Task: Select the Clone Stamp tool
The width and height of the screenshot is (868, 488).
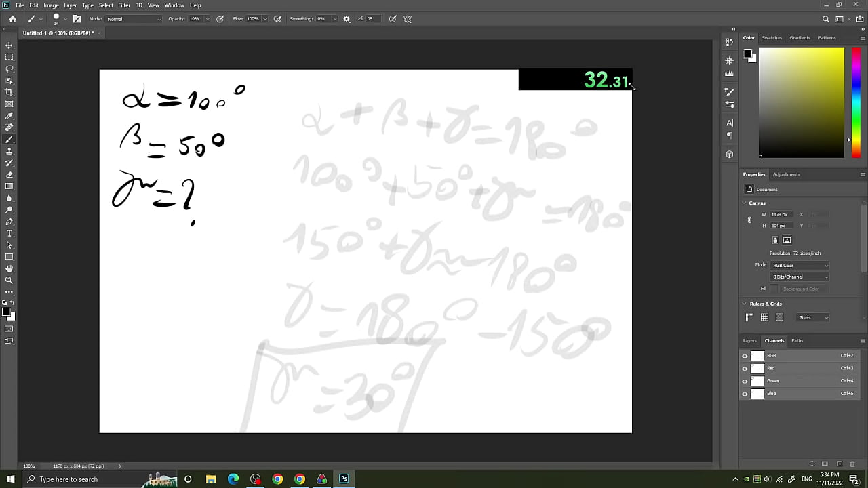Action: coord(9,152)
